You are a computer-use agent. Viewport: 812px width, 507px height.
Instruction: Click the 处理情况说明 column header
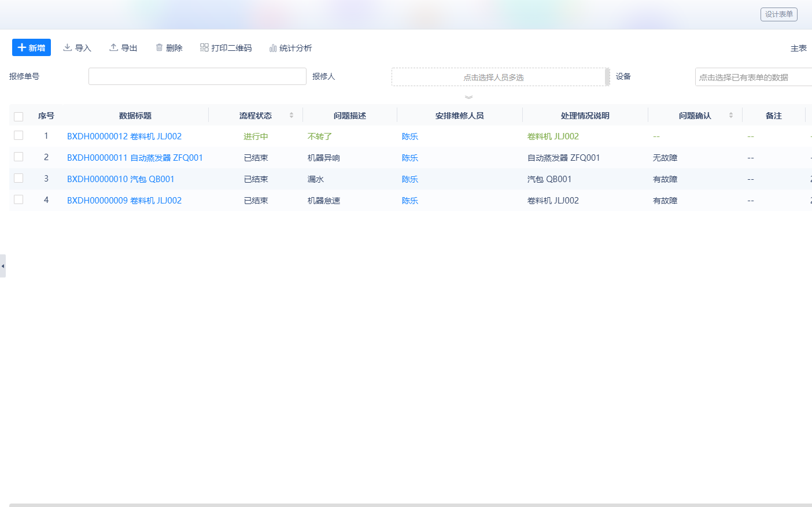585,116
